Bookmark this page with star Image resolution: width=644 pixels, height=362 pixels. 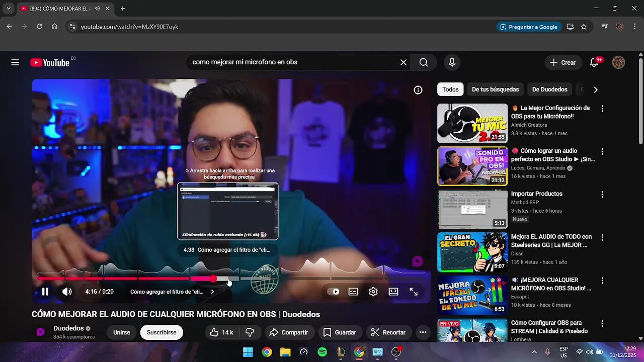point(584,27)
